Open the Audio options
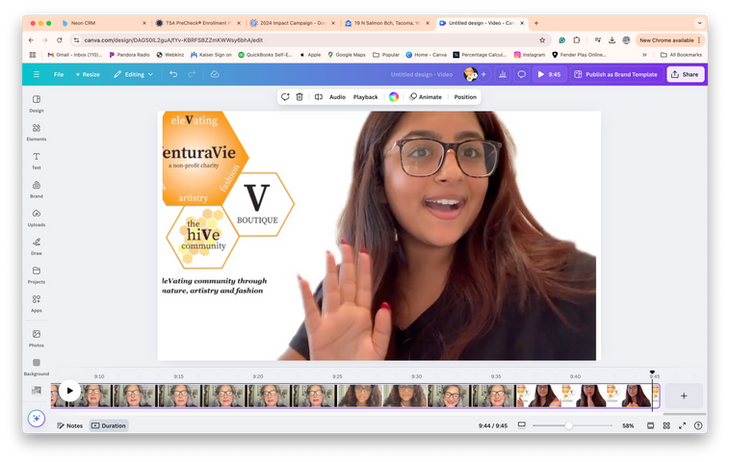The image size is (730, 462). tap(338, 97)
